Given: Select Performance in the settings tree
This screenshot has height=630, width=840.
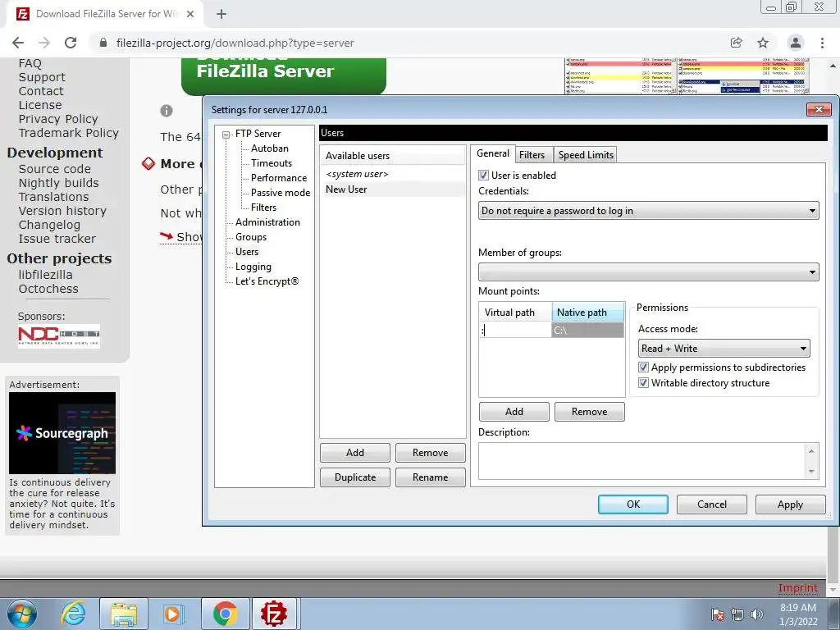Looking at the screenshot, I should click(x=279, y=178).
